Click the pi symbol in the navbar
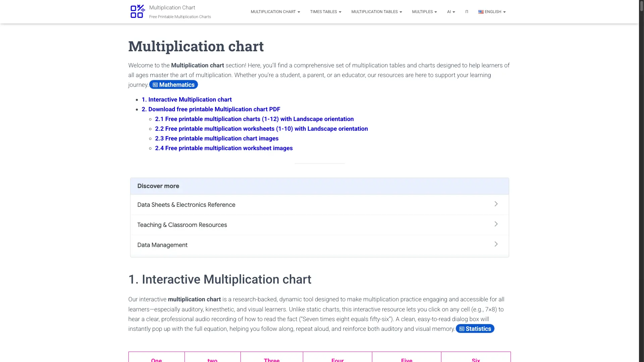The width and height of the screenshot is (644, 362). (x=467, y=12)
